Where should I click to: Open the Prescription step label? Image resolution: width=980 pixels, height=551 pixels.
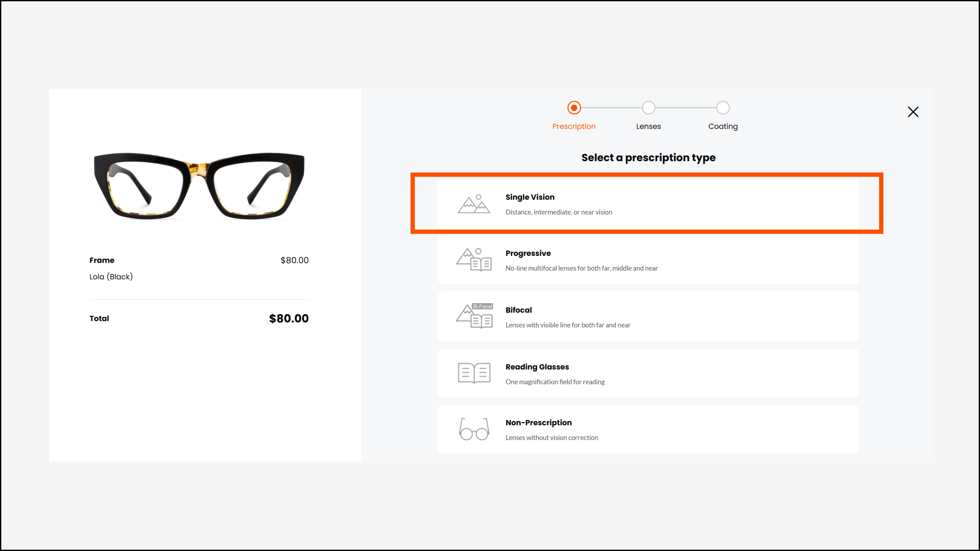(x=574, y=126)
